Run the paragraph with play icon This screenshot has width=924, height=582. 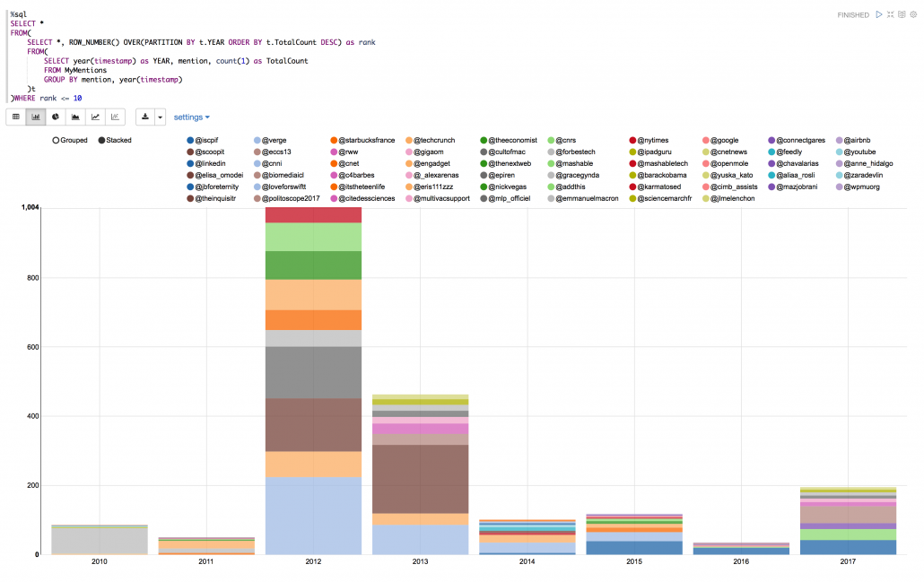click(x=879, y=15)
